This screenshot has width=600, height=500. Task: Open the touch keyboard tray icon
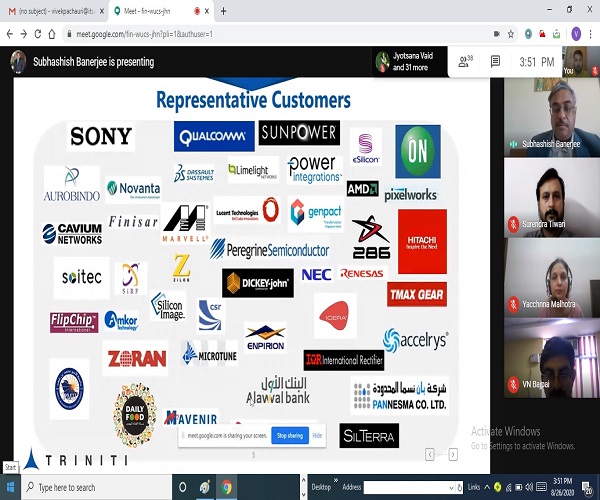tap(541, 487)
